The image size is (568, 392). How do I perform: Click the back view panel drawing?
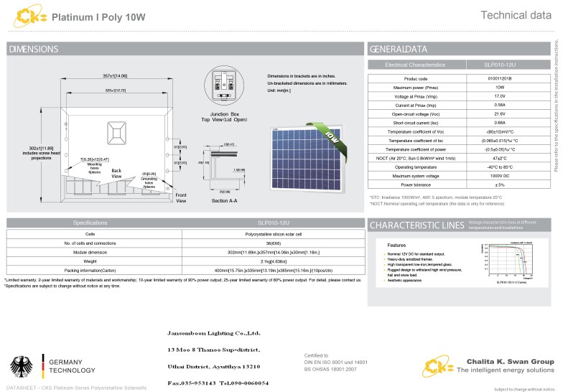(116, 154)
